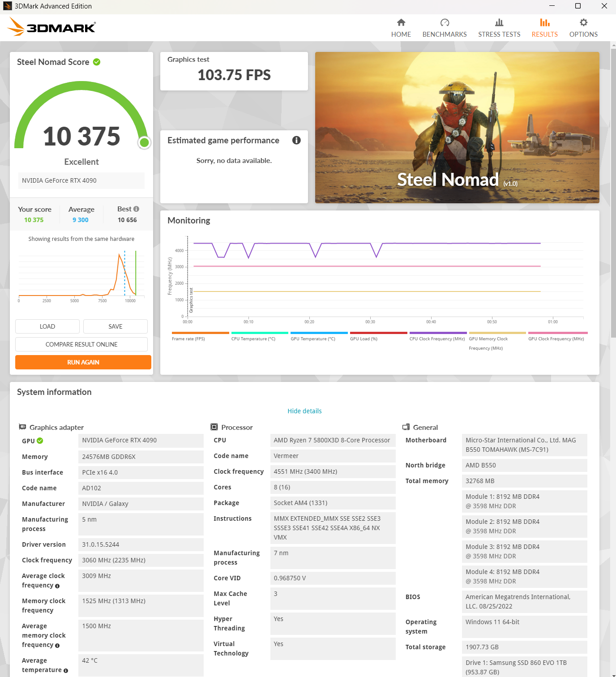Open the Results bar-chart icon
Image resolution: width=616 pixels, height=677 pixels.
point(545,22)
